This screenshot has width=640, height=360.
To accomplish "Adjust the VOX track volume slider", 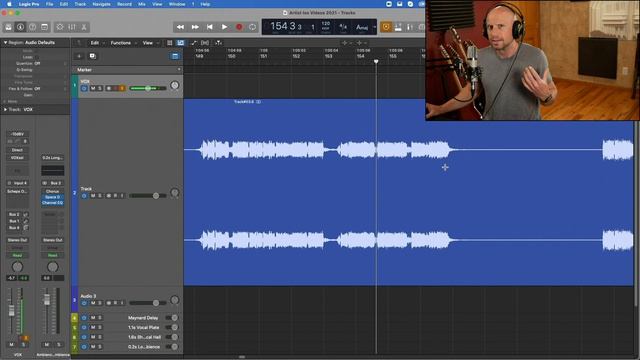I will tap(148, 88).
